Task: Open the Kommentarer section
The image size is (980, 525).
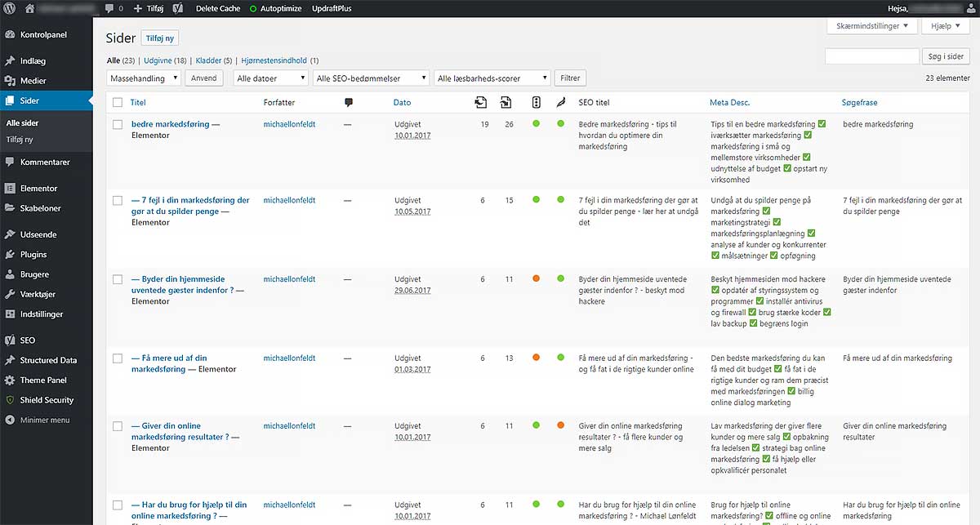Action: [47, 162]
